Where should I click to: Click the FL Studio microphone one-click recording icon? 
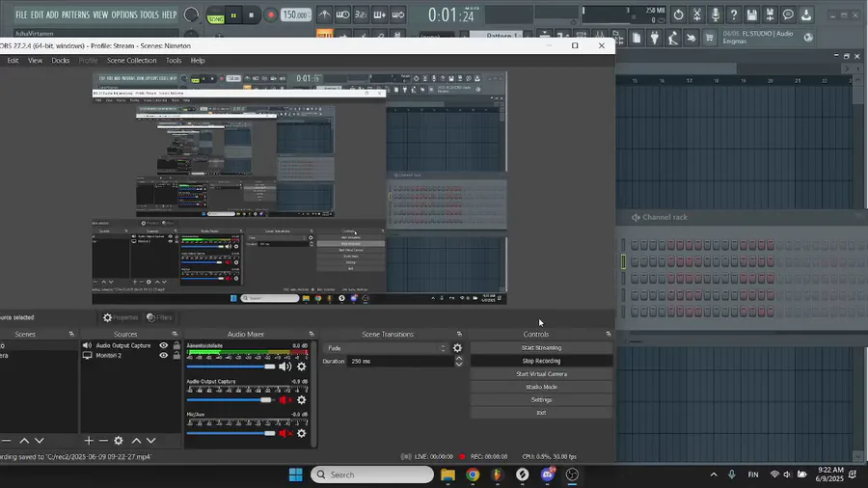[x=716, y=14]
